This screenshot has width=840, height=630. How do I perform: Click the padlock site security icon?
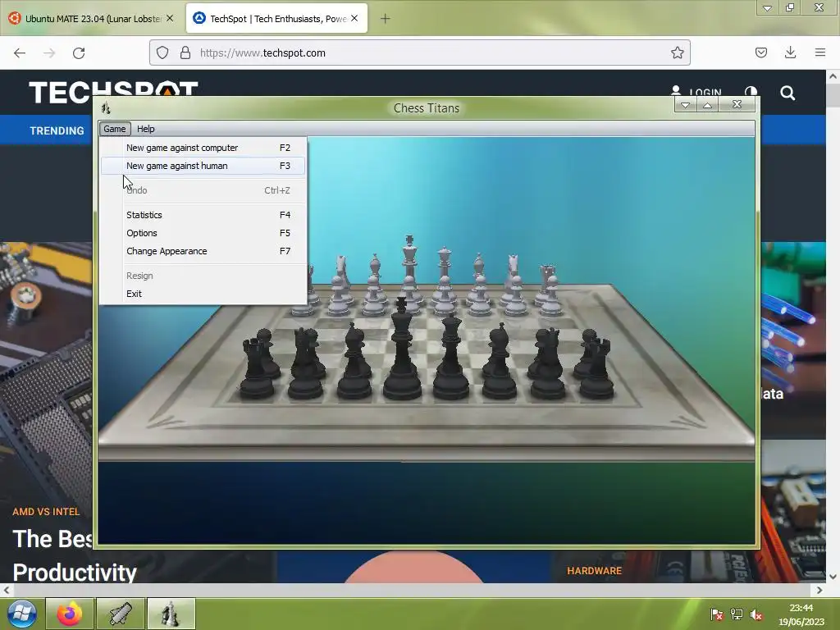pyautogui.click(x=185, y=52)
